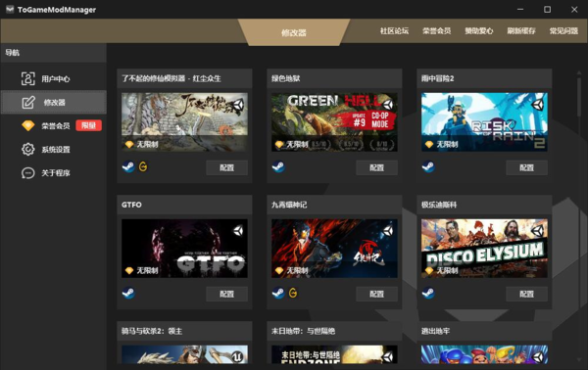The height and width of the screenshot is (370, 588).
Task: Click card title 逃出地牢
Action: point(435,331)
